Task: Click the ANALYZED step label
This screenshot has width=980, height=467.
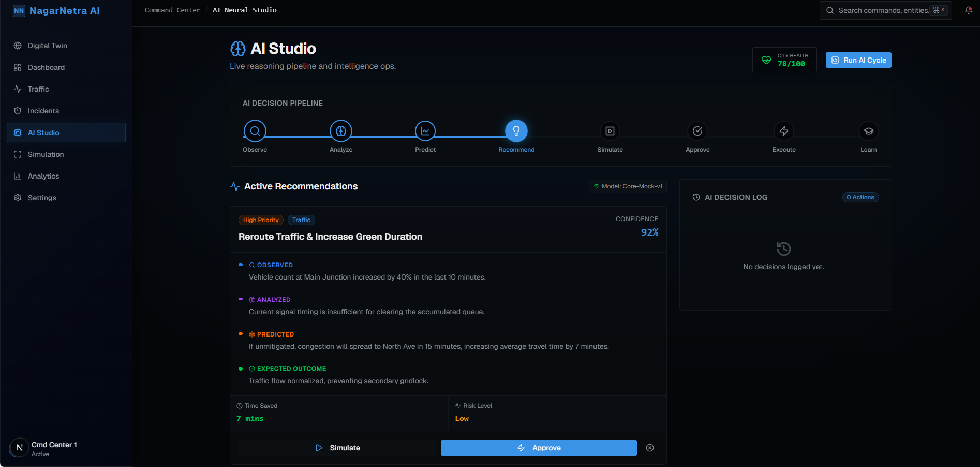Action: tap(274, 300)
